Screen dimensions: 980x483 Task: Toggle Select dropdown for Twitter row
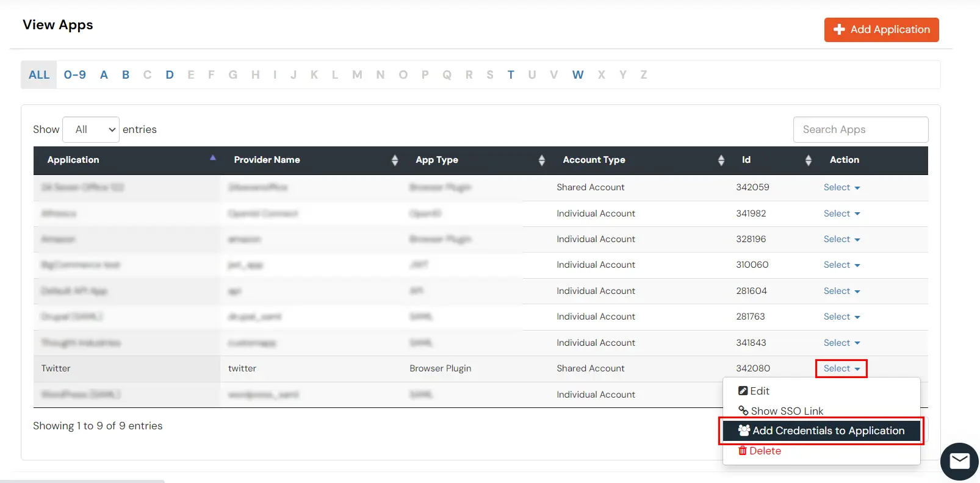coord(841,368)
